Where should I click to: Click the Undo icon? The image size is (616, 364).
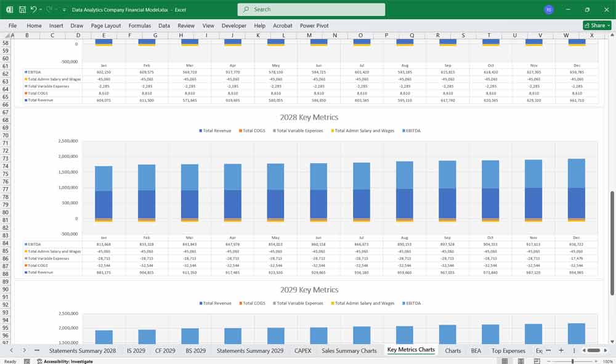(34, 9)
